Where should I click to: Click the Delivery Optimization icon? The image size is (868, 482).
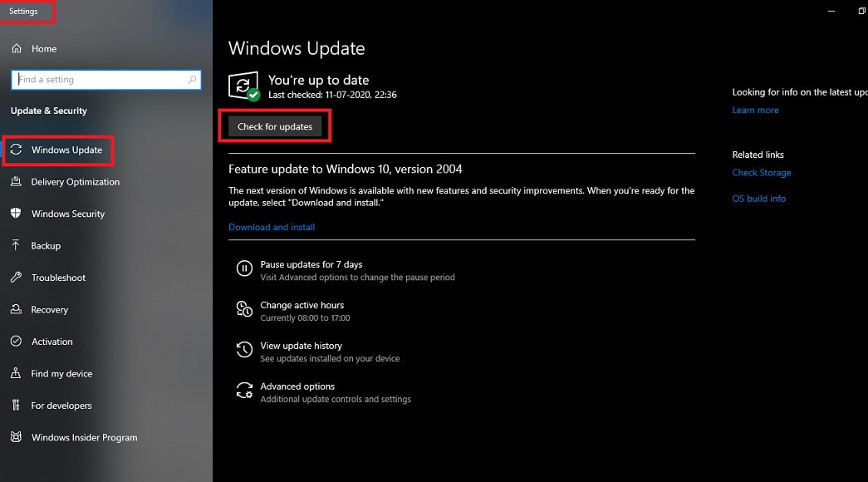pos(16,181)
